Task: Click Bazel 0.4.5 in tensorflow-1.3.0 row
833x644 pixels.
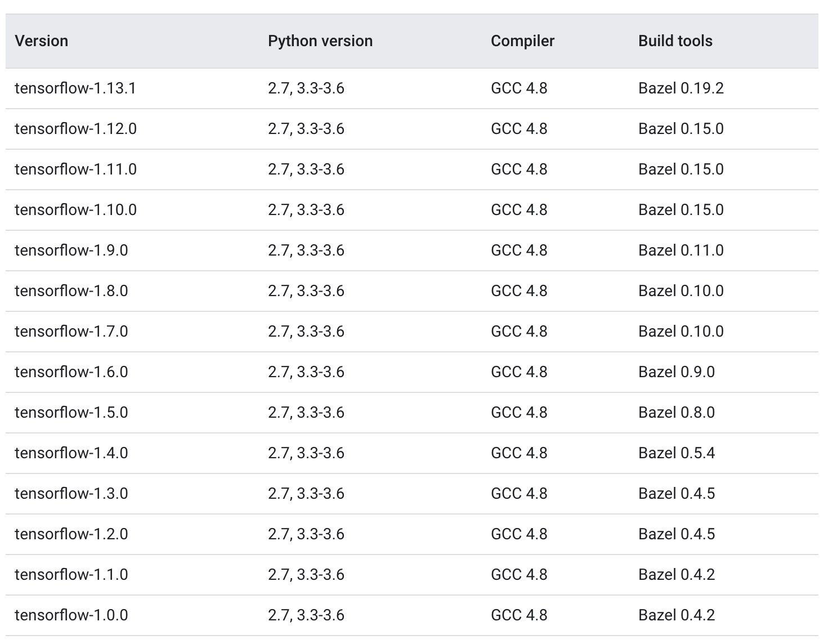Action: click(677, 494)
